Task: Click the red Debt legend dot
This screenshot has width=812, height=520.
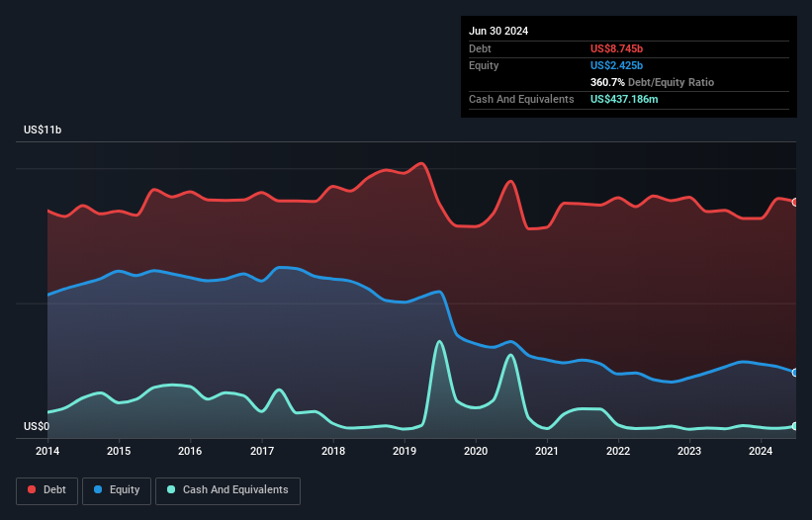Action: (32, 489)
